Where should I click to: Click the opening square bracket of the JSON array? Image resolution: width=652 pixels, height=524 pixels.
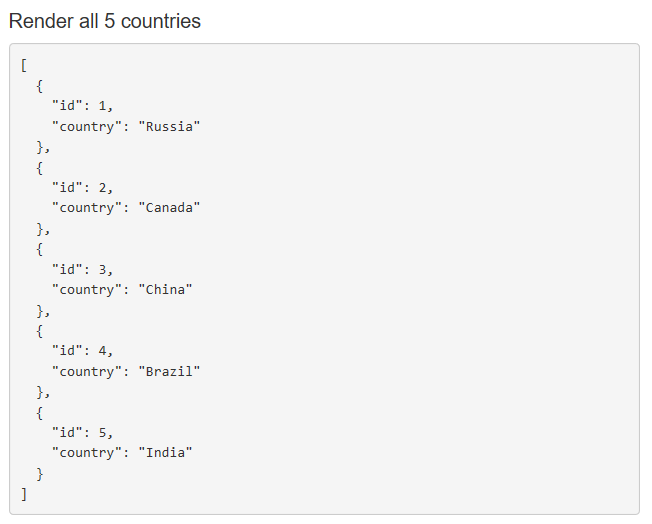pos(23,66)
